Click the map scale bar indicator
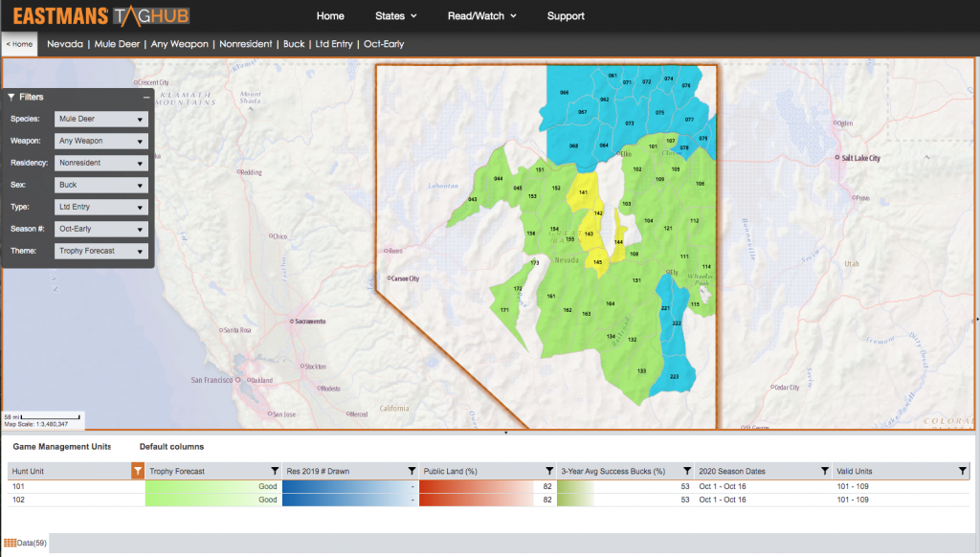The image size is (980, 557). point(50,417)
